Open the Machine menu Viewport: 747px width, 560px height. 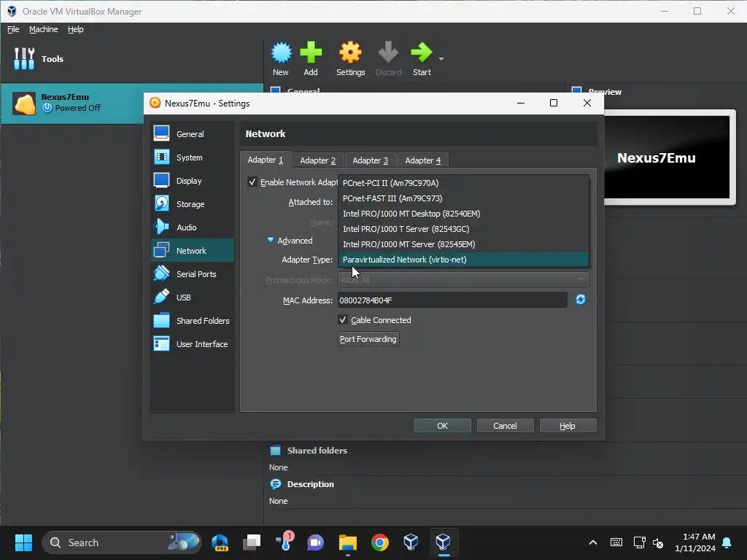[x=43, y=29]
